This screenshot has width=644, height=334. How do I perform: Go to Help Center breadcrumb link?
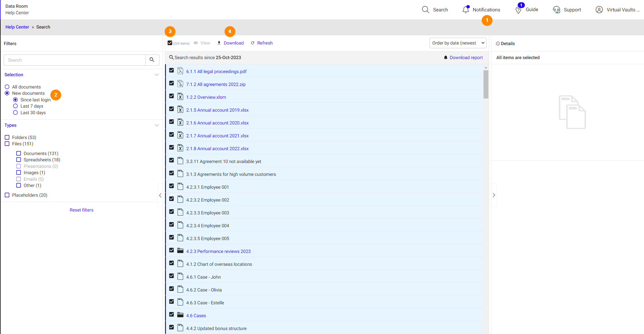(x=17, y=27)
